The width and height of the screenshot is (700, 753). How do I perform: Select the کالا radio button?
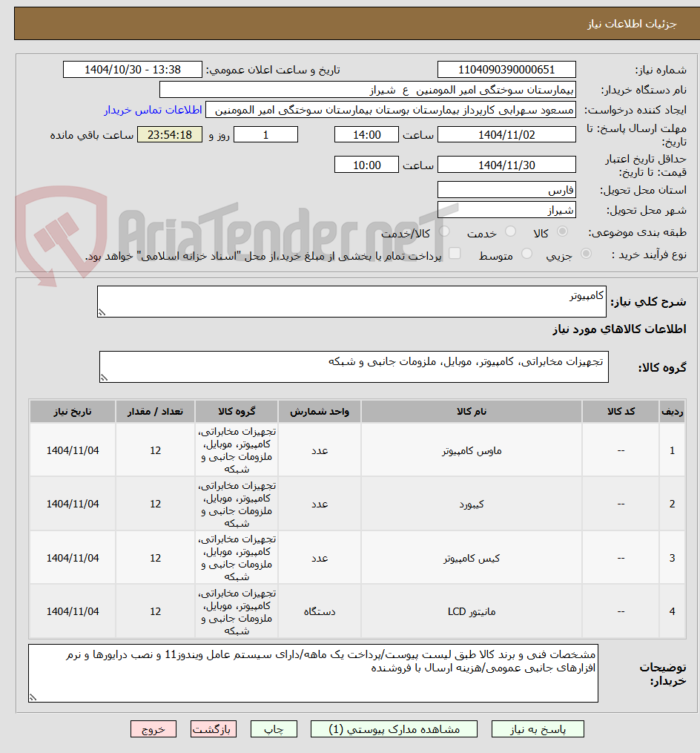(x=562, y=232)
